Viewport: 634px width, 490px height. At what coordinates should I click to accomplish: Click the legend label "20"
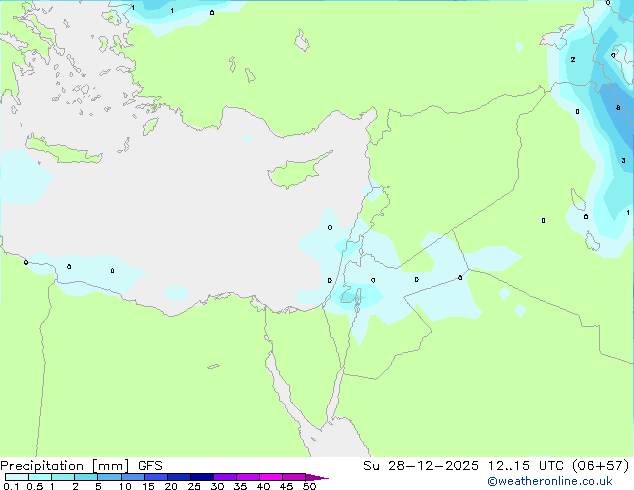click(x=171, y=486)
